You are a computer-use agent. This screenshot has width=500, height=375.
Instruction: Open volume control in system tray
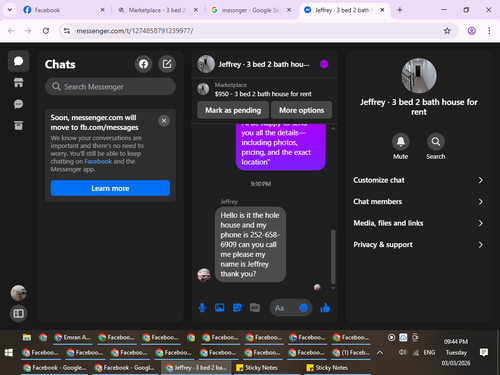coord(403,352)
